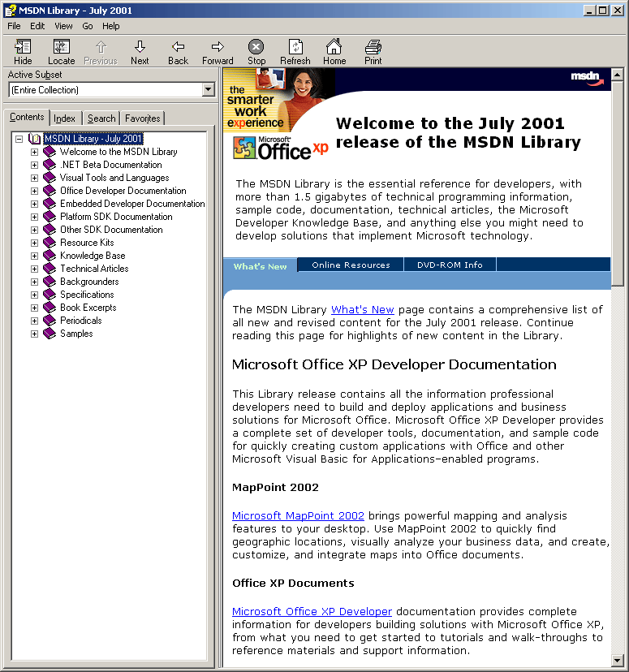The image size is (629, 672).
Task: Click the content pane scroll down arrow
Action: point(617,661)
